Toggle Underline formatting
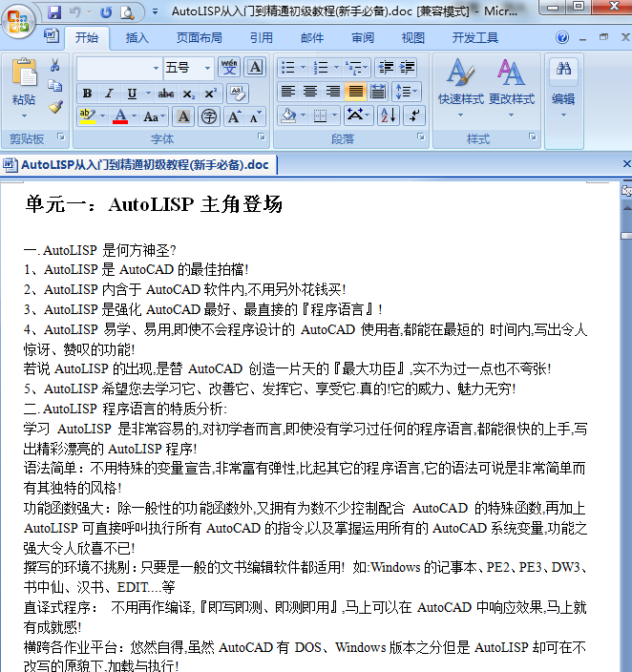Screen dimensions: 632x672 pos(132,94)
